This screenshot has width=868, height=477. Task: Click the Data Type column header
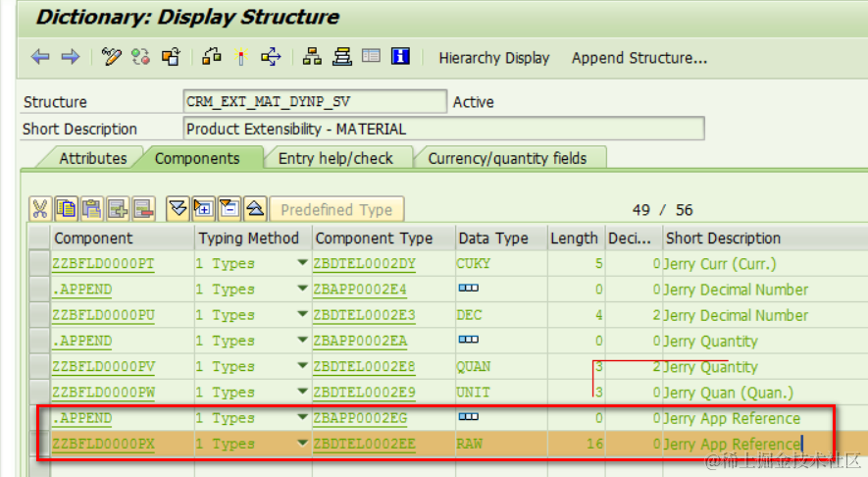[501, 238]
